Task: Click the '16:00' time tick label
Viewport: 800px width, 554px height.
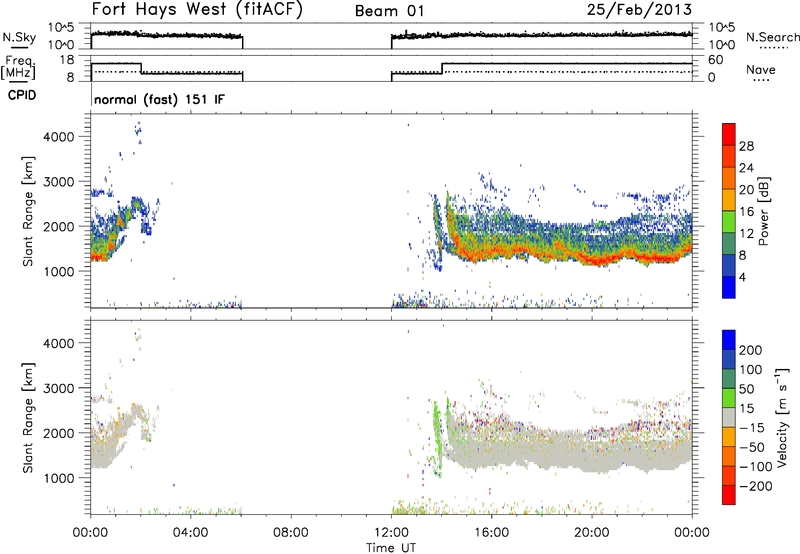Action: (491, 533)
